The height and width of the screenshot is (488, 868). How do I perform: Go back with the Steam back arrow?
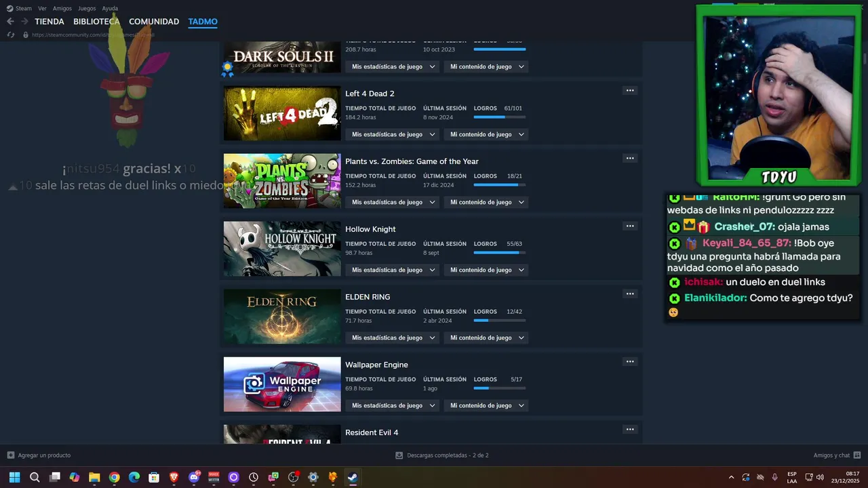point(10,22)
